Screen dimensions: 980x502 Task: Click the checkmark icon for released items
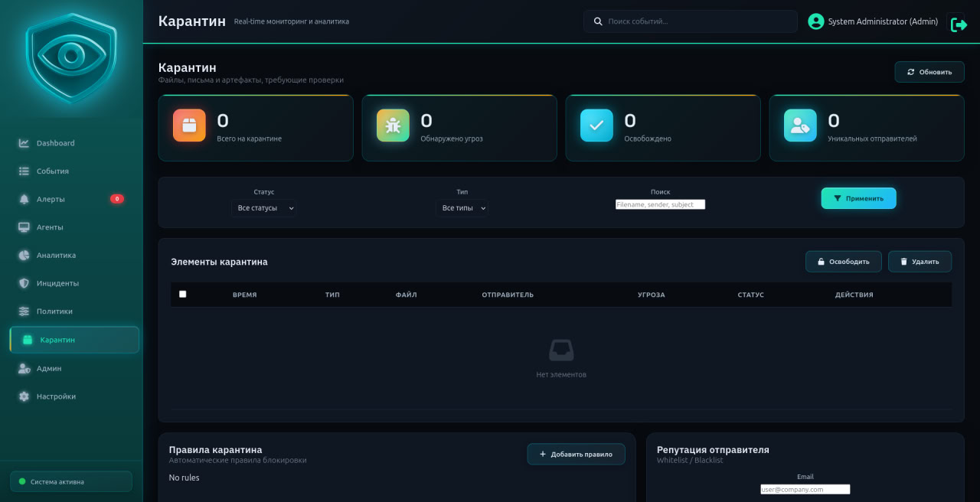(596, 125)
